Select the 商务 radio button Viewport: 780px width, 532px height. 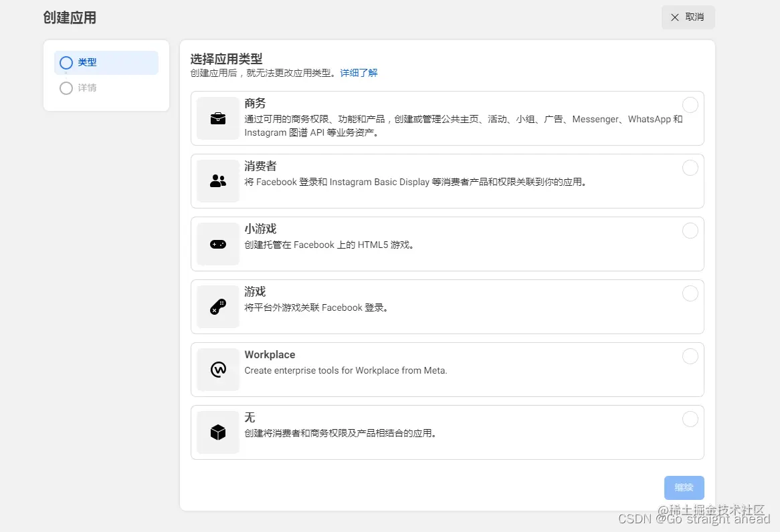click(x=690, y=105)
